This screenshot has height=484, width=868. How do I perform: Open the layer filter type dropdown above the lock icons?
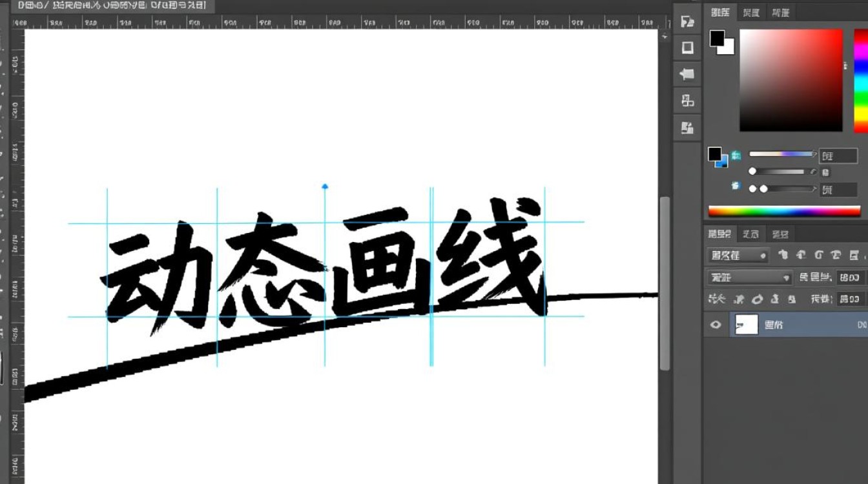coord(738,256)
